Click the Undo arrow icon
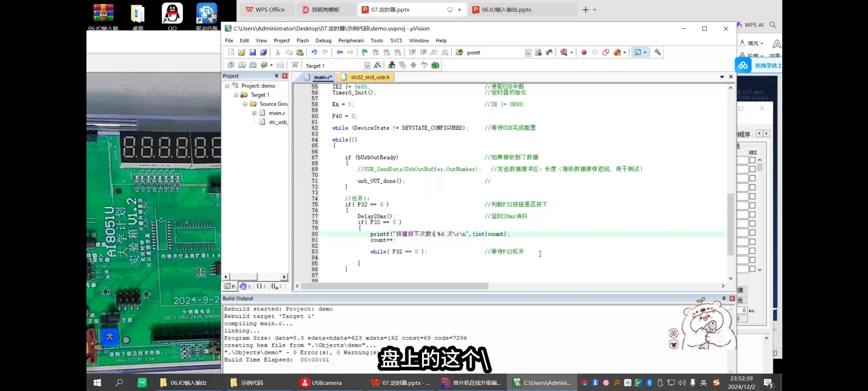868x391 pixels. 314,52
